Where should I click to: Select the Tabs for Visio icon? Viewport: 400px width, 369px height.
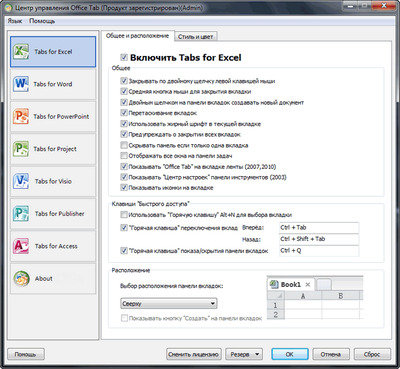[21, 181]
